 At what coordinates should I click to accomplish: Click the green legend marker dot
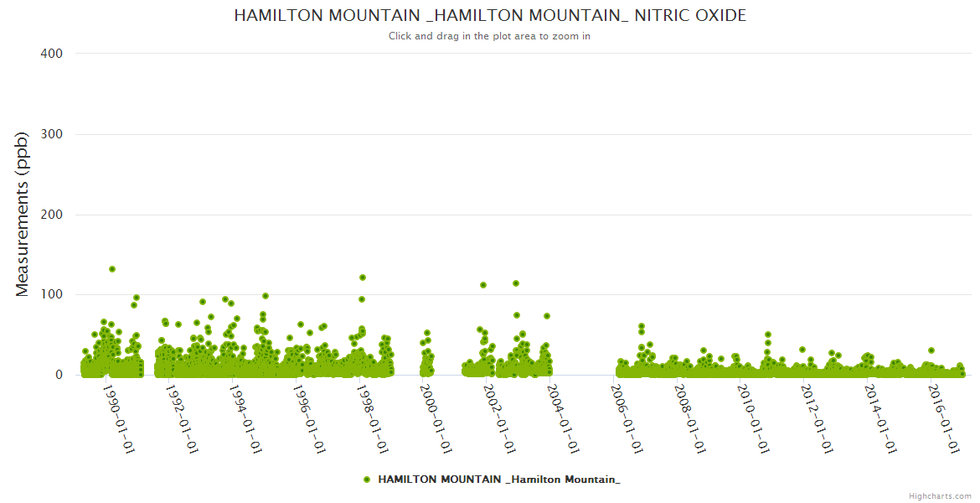(367, 480)
